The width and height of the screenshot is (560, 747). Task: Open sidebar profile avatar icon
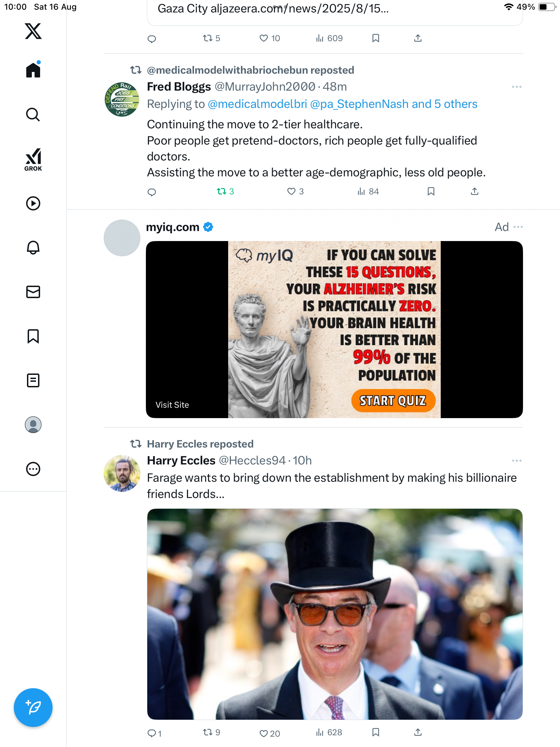pos(33,425)
